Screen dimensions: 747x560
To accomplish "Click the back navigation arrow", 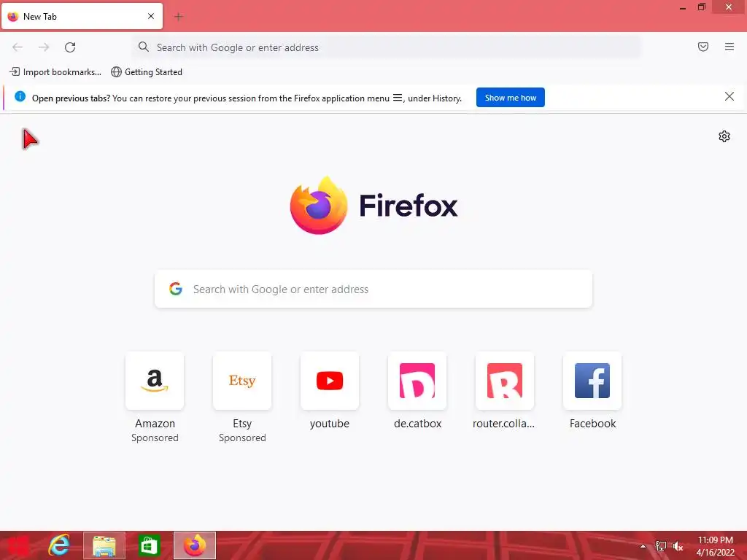I will [x=18, y=47].
